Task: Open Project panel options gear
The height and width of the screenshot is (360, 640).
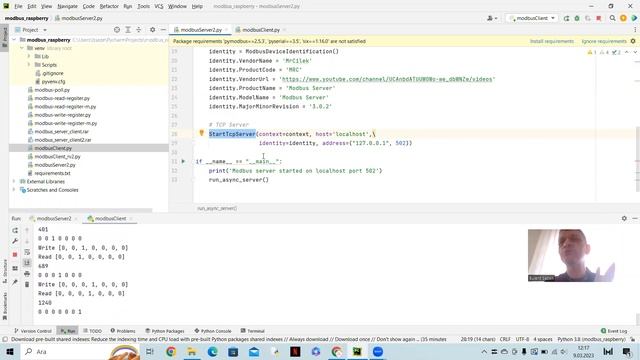Action: tap(152, 30)
